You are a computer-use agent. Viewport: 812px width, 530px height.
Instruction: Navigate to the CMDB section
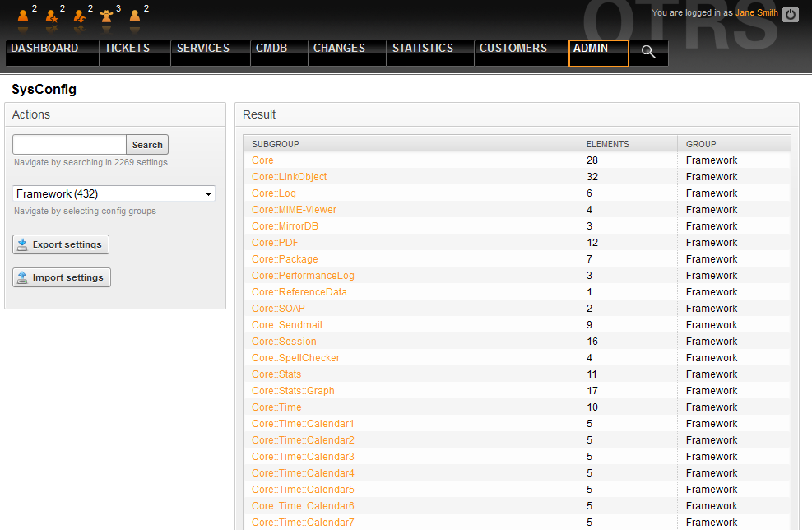click(271, 48)
